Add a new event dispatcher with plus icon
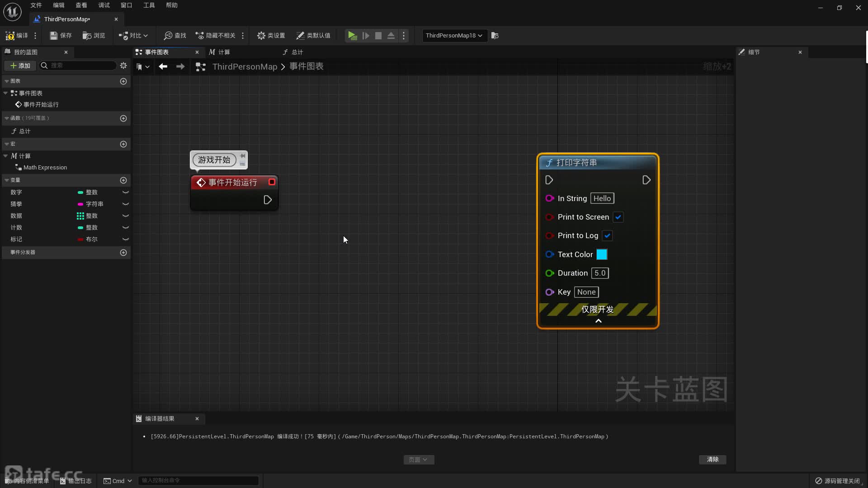Viewport: 868px width, 488px height. 123,253
